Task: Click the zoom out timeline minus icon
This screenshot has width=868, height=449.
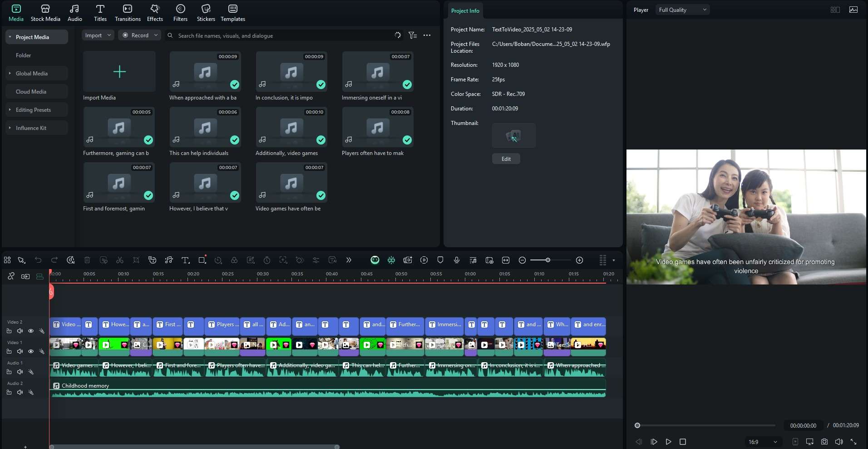Action: [522, 260]
